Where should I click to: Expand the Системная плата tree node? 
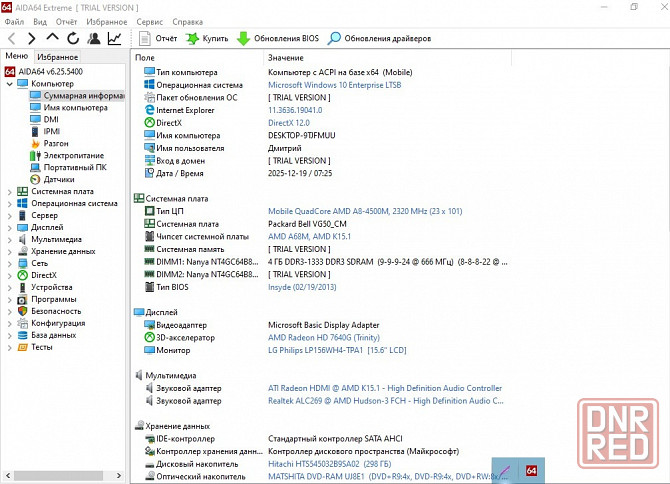[9, 191]
